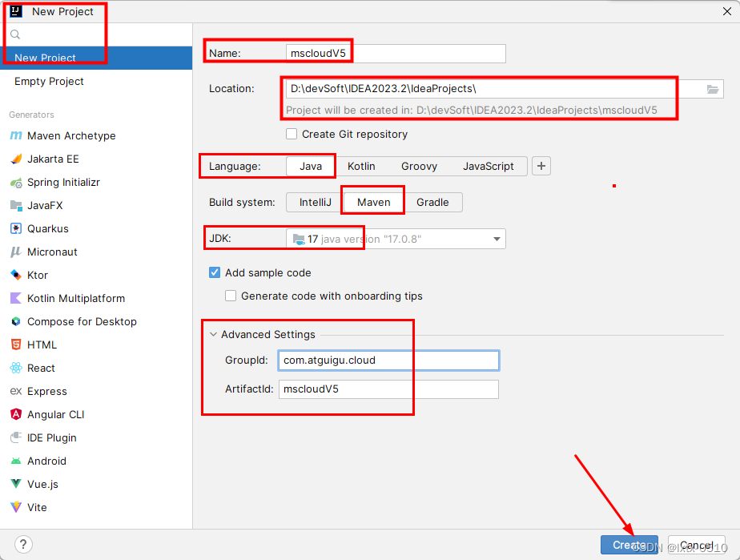
Task: Select the Compose for Desktop generator label
Action: (x=82, y=321)
